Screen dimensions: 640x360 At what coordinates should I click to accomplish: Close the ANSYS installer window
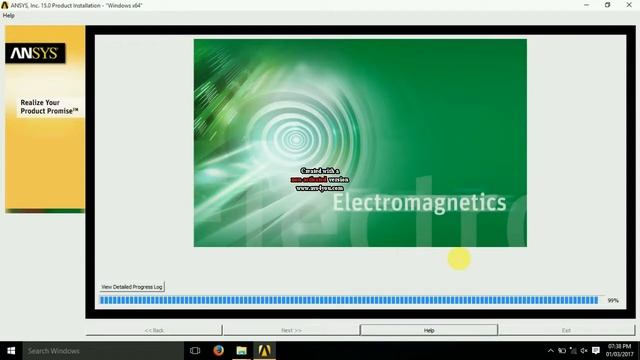point(629,5)
